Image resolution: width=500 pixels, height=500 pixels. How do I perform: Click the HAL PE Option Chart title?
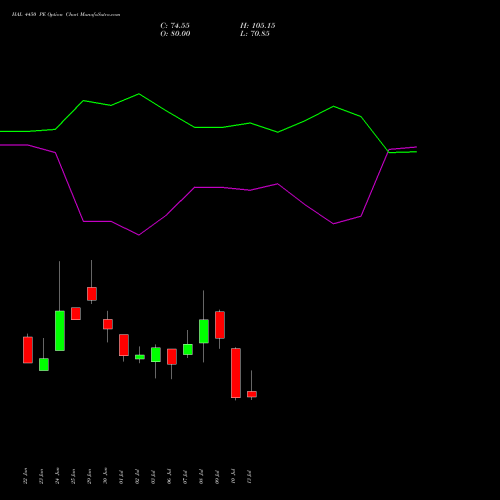click(x=66, y=15)
